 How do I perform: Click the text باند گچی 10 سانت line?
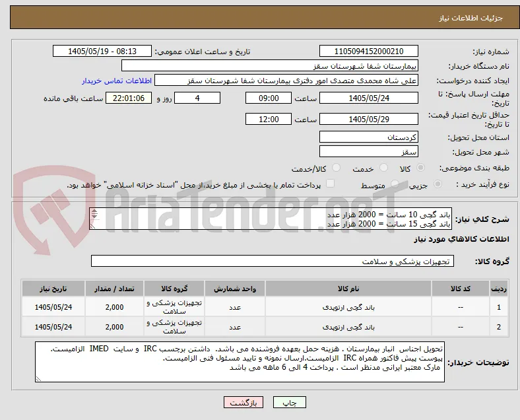click(x=389, y=215)
